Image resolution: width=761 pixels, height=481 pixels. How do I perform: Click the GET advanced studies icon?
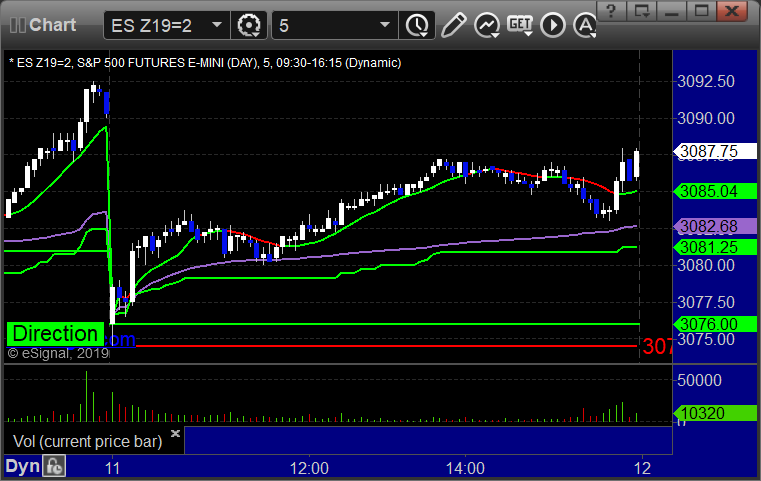520,25
